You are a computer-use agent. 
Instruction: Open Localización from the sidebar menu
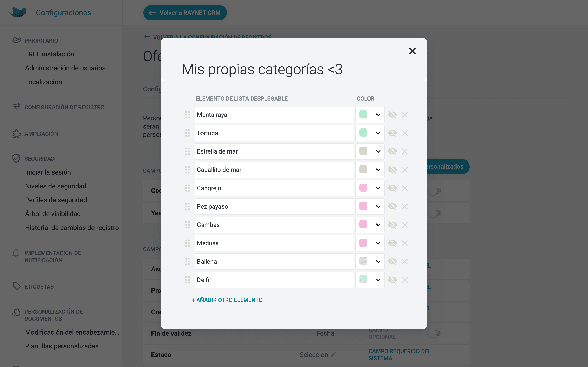click(x=43, y=82)
